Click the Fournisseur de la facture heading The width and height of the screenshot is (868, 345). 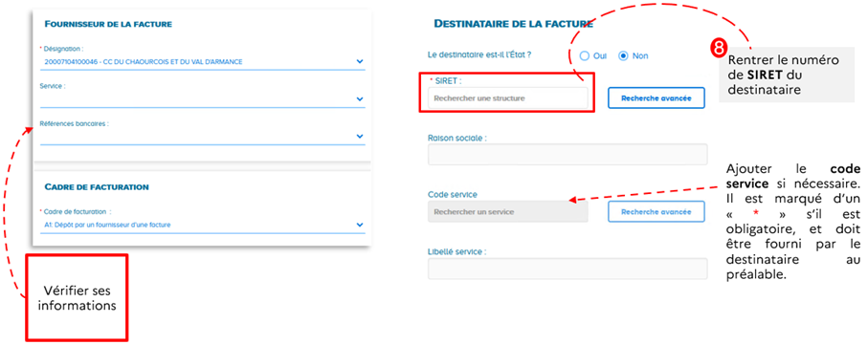pyautogui.click(x=108, y=24)
